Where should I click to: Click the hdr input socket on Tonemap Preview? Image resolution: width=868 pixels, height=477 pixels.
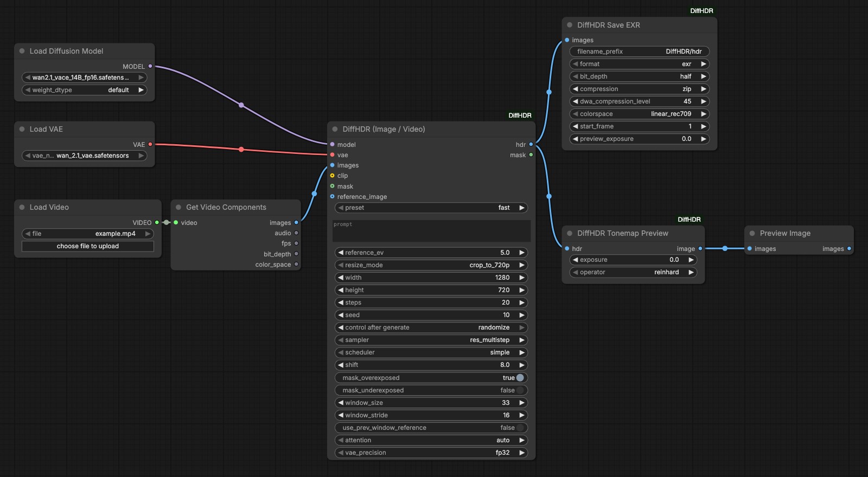pos(567,248)
